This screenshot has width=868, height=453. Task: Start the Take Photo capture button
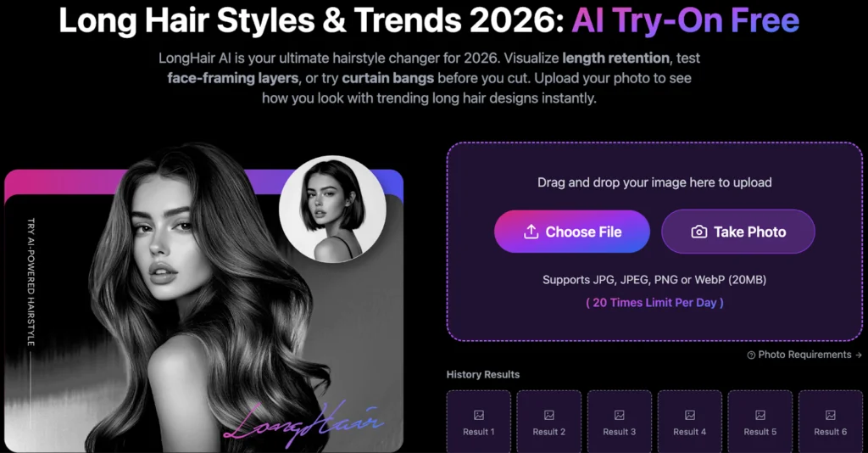738,232
